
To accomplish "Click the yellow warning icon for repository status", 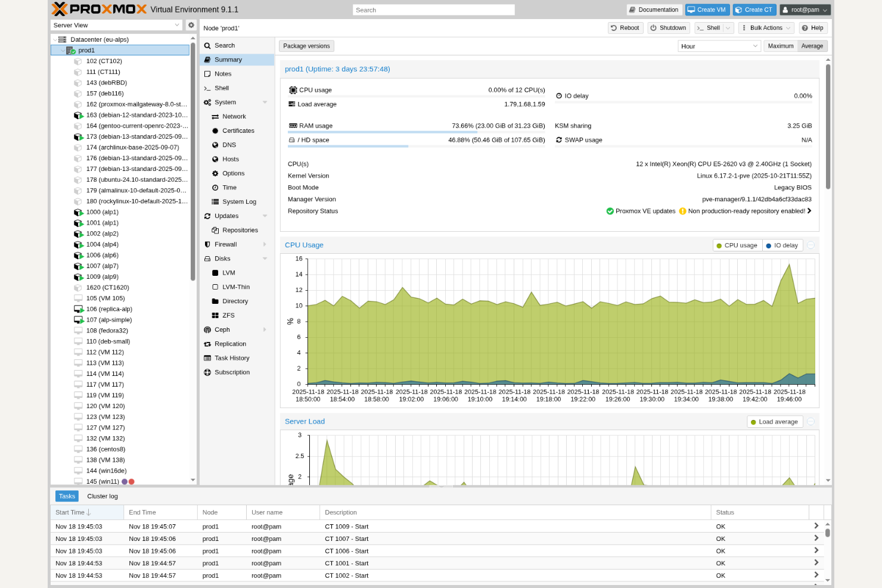I will 682,211.
